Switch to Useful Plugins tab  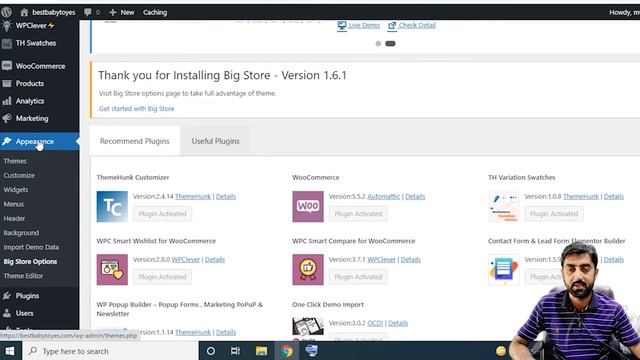pyautogui.click(x=216, y=141)
